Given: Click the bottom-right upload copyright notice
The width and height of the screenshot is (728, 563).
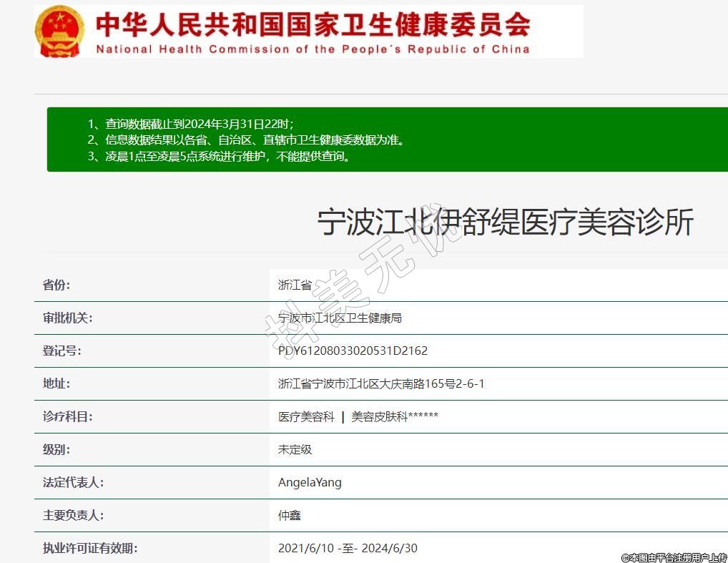Looking at the screenshot, I should pyautogui.click(x=674, y=557).
